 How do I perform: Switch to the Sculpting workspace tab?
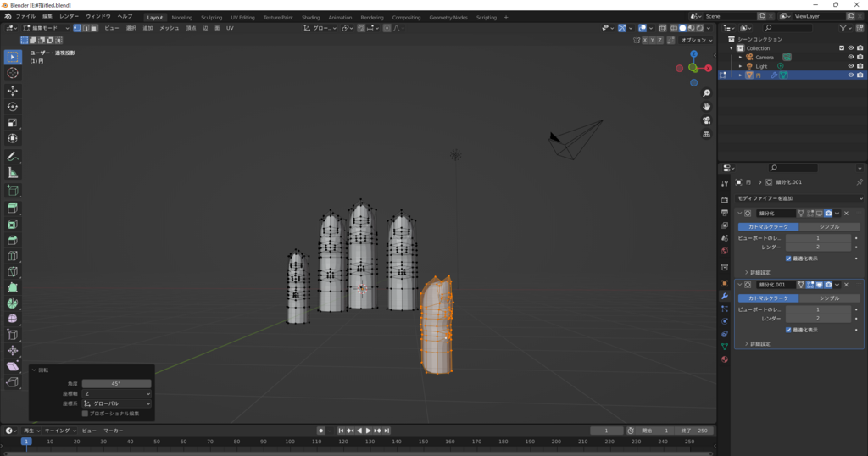[x=211, y=17]
